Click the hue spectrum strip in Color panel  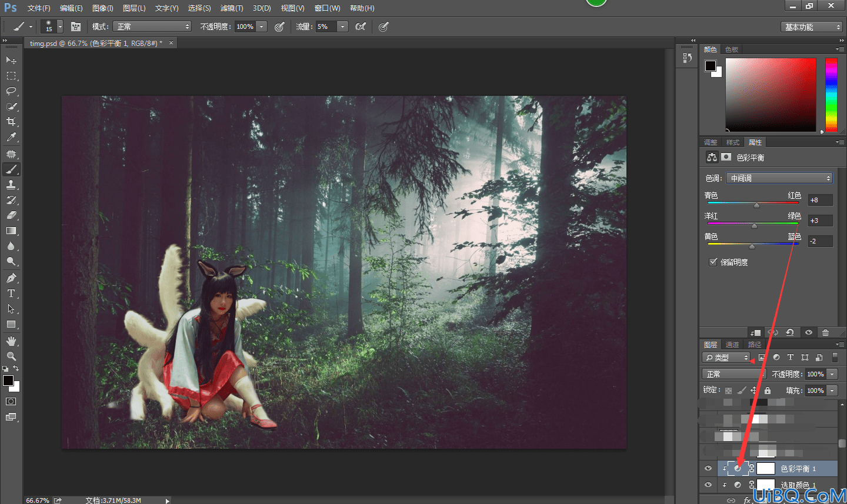point(831,95)
